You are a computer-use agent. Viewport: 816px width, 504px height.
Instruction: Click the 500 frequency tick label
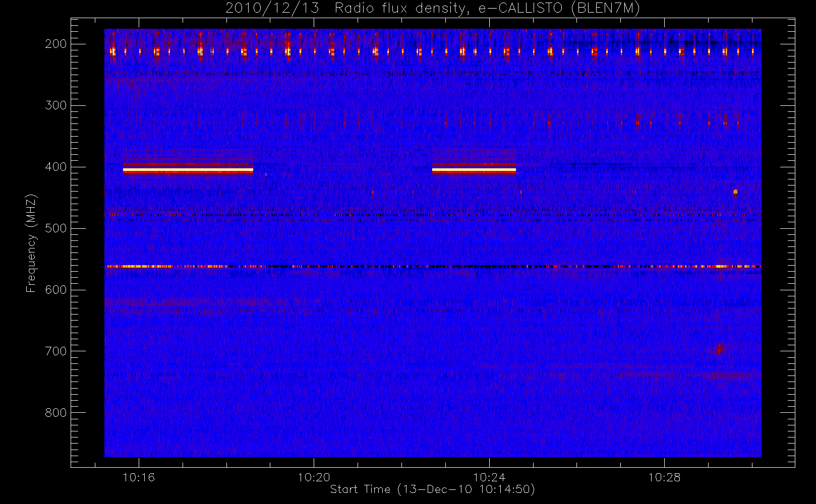click(x=56, y=228)
